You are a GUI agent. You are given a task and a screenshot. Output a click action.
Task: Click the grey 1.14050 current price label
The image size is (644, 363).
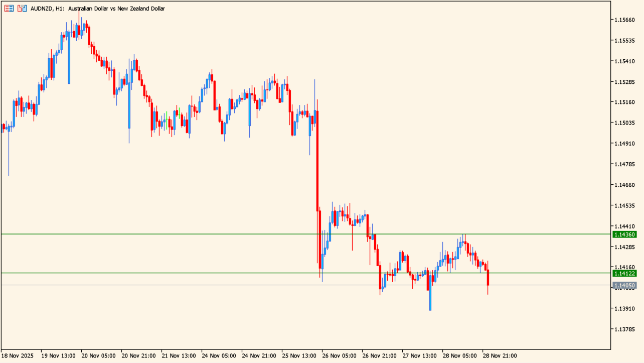tap(624, 285)
